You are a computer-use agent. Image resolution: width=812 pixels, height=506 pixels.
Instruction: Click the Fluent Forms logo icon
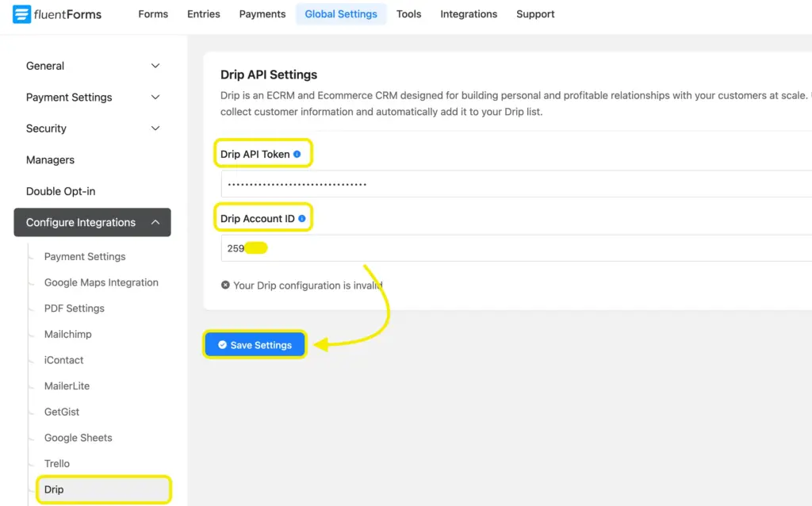22,13
